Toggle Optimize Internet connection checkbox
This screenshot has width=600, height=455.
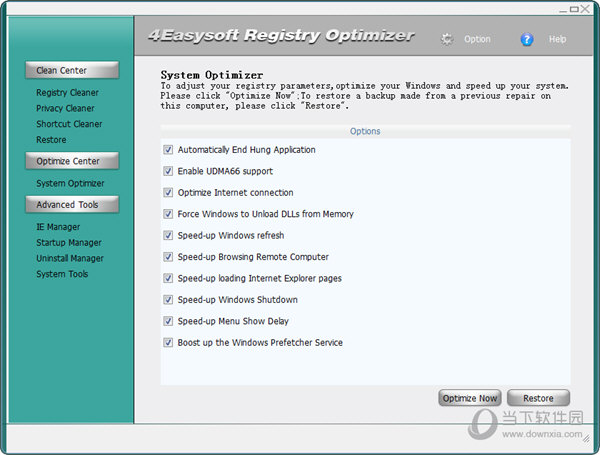tap(168, 192)
